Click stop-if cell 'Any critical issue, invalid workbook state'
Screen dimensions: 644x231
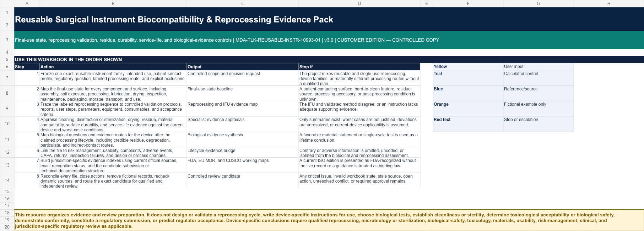click(x=359, y=180)
